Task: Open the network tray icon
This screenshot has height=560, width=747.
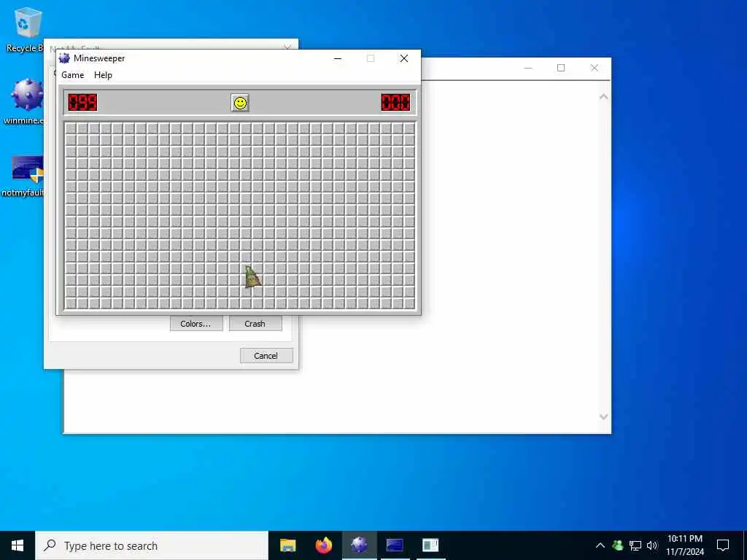Action: point(635,545)
